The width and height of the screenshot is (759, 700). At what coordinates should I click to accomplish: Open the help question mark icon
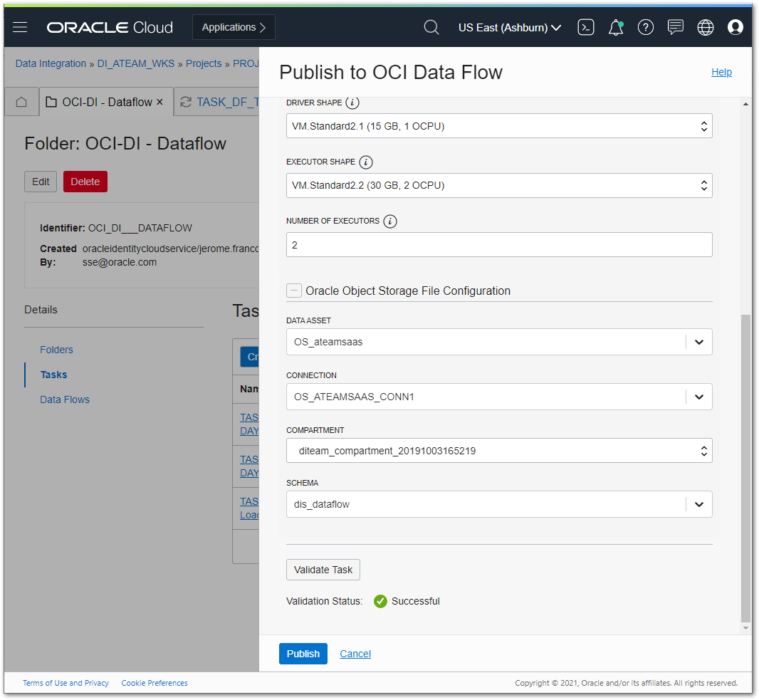click(646, 27)
